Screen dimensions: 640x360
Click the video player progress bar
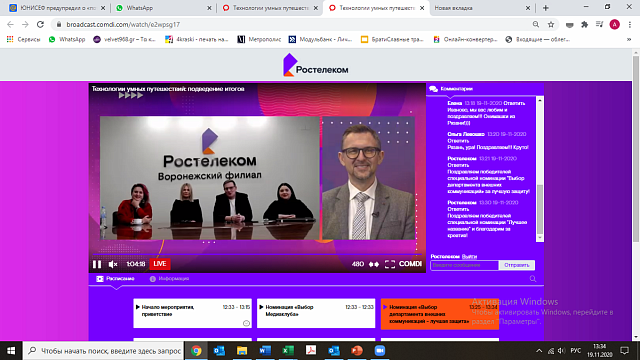click(257, 254)
